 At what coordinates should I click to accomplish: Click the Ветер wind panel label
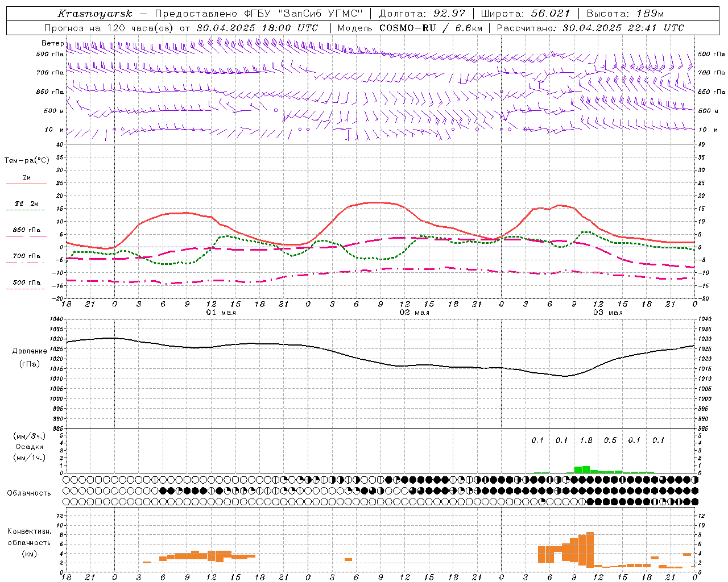(52, 43)
